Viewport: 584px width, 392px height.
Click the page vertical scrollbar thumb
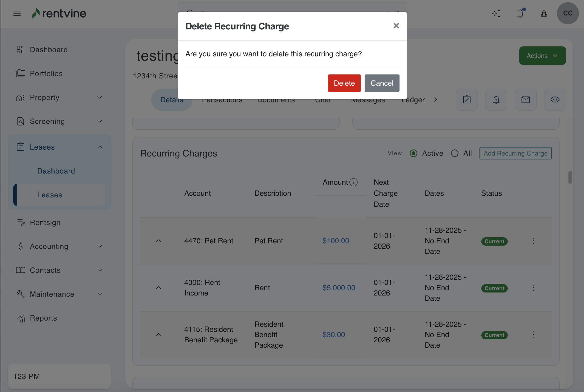click(570, 177)
